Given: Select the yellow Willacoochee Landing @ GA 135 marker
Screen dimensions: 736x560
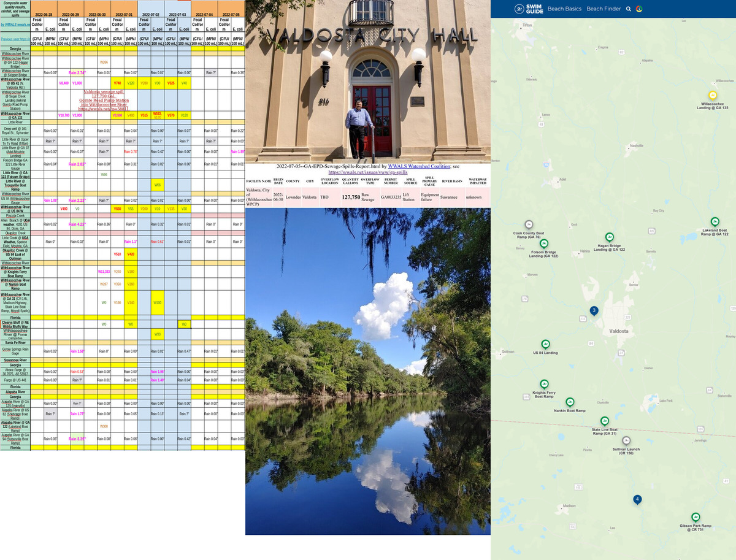Looking at the screenshot, I should click(713, 96).
